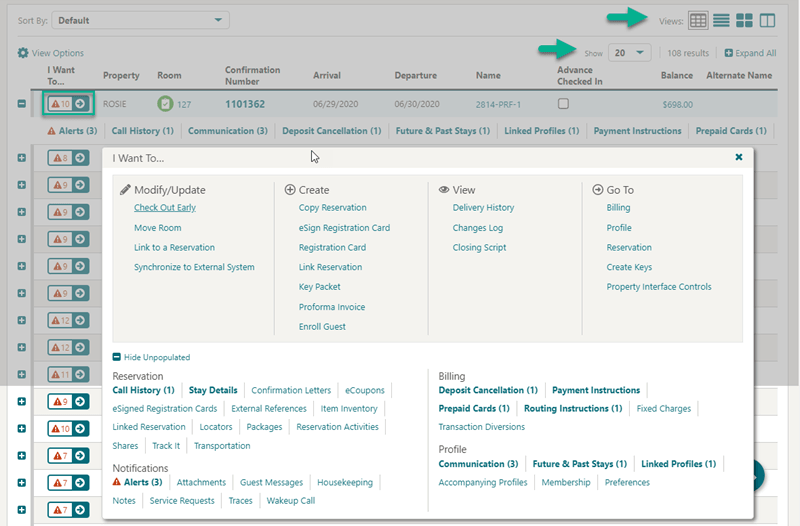800x526 pixels.
Task: Open confirmation number 1101362
Action: (245, 103)
